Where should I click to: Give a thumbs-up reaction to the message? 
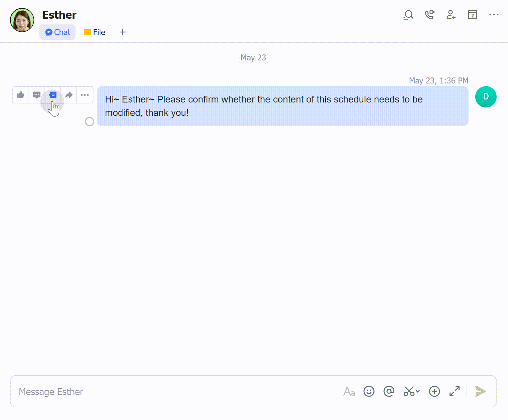20,95
